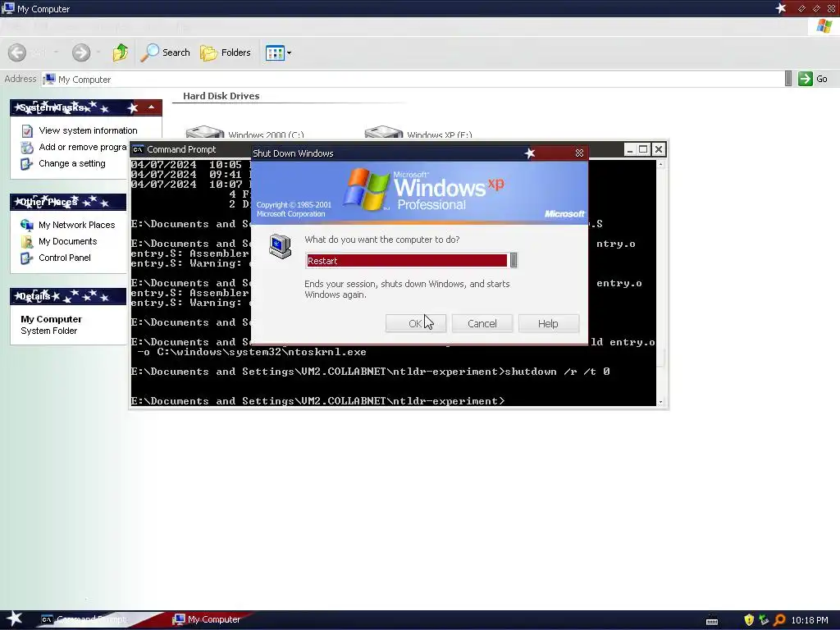Image resolution: width=840 pixels, height=630 pixels.
Task: Click the computer icon in shutdown dialog
Action: [x=281, y=246]
